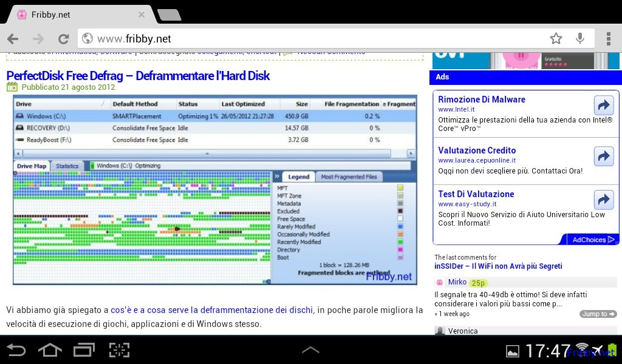Open a new browser tab

coord(169,15)
